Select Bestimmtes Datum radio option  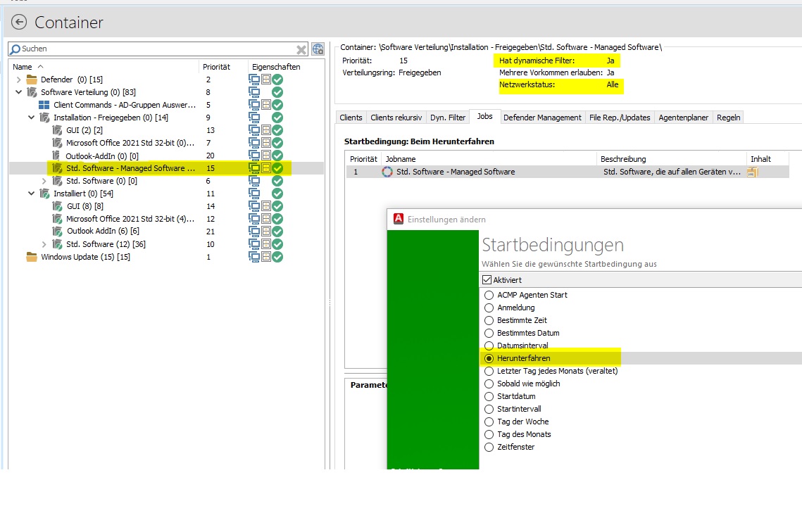(x=489, y=333)
